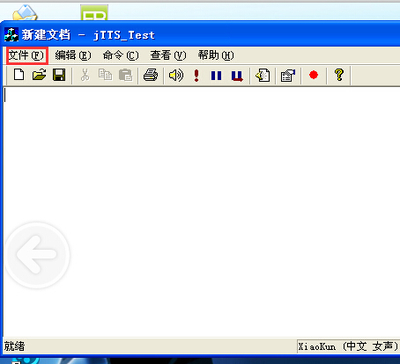Click the printer icon
Image resolution: width=400 pixels, height=364 pixels.
(x=150, y=75)
